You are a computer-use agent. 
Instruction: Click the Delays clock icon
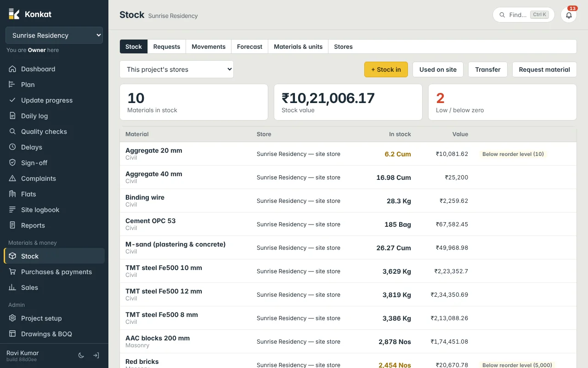(12, 147)
